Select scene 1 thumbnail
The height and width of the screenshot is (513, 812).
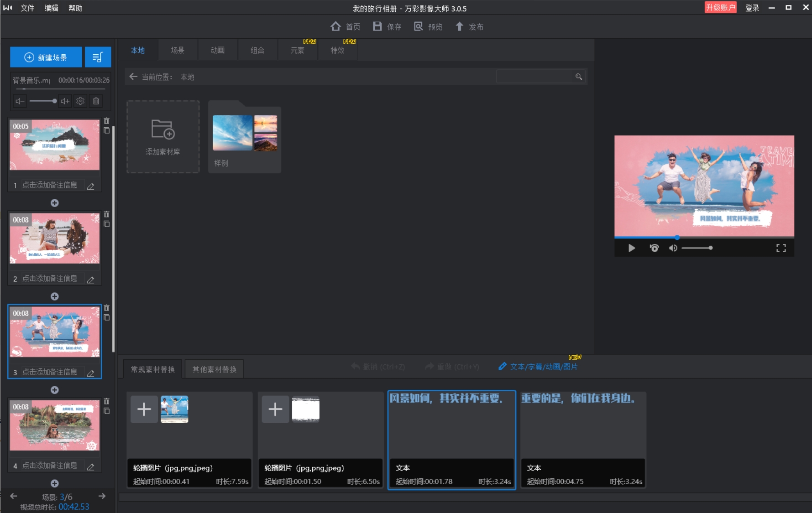[x=55, y=145]
